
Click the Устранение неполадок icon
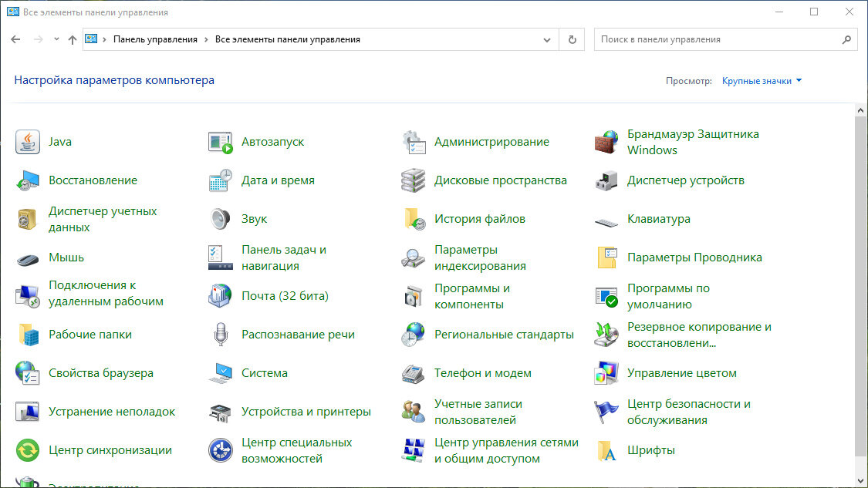27,412
